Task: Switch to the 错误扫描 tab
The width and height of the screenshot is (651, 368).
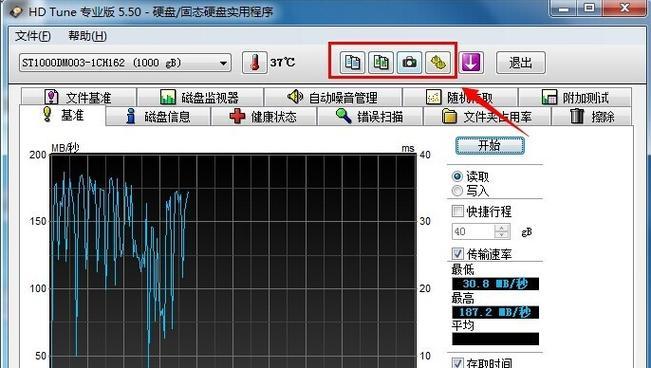Action: [x=370, y=116]
